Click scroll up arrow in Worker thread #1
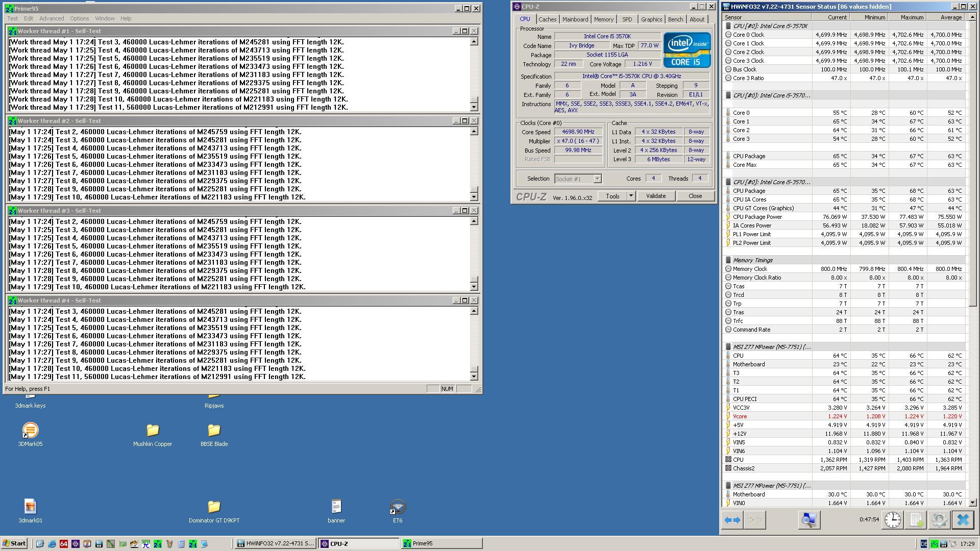Image resolution: width=980 pixels, height=551 pixels. 474,42
